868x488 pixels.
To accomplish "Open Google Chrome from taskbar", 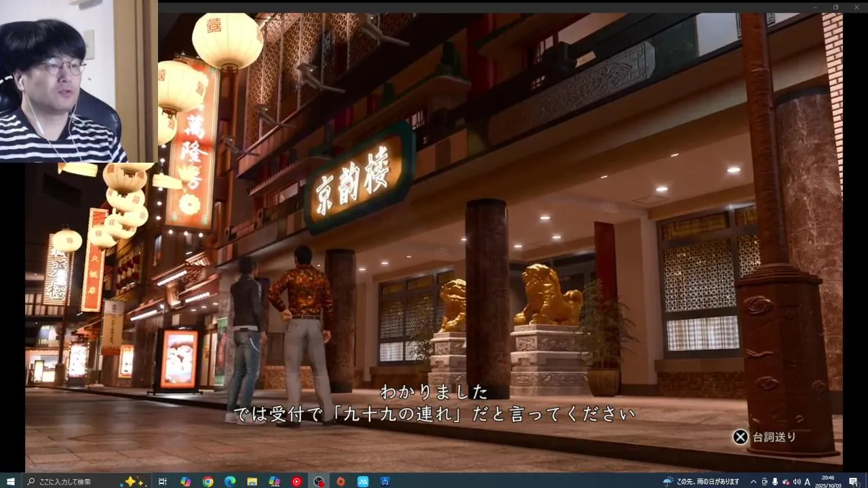I will [208, 481].
